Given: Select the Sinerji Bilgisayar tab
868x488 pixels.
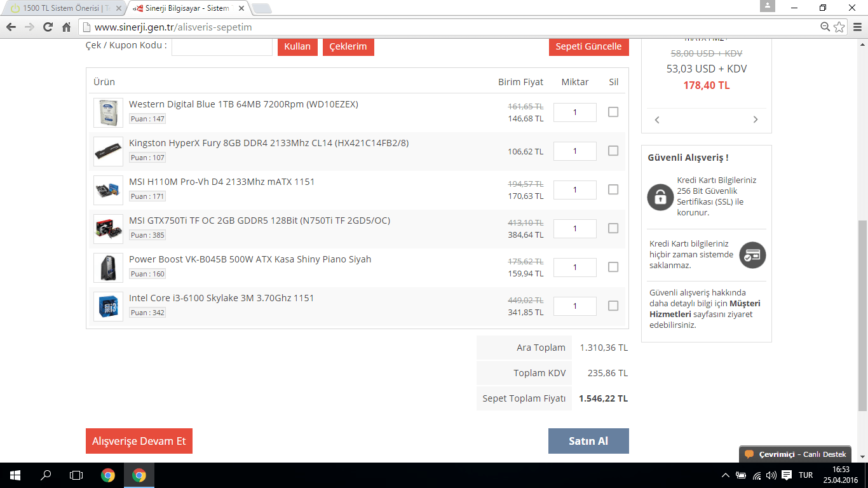Looking at the screenshot, I should coord(187,8).
